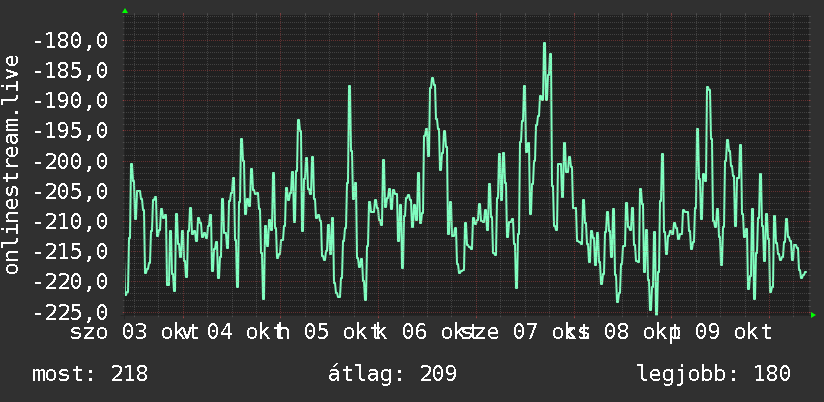Click the -210,0 y-axis label

point(70,221)
